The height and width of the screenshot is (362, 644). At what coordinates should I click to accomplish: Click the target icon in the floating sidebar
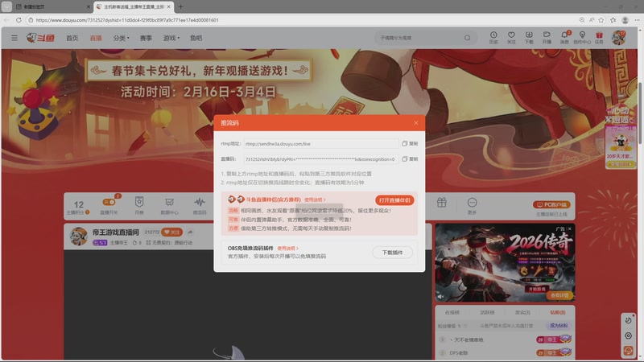click(628, 335)
